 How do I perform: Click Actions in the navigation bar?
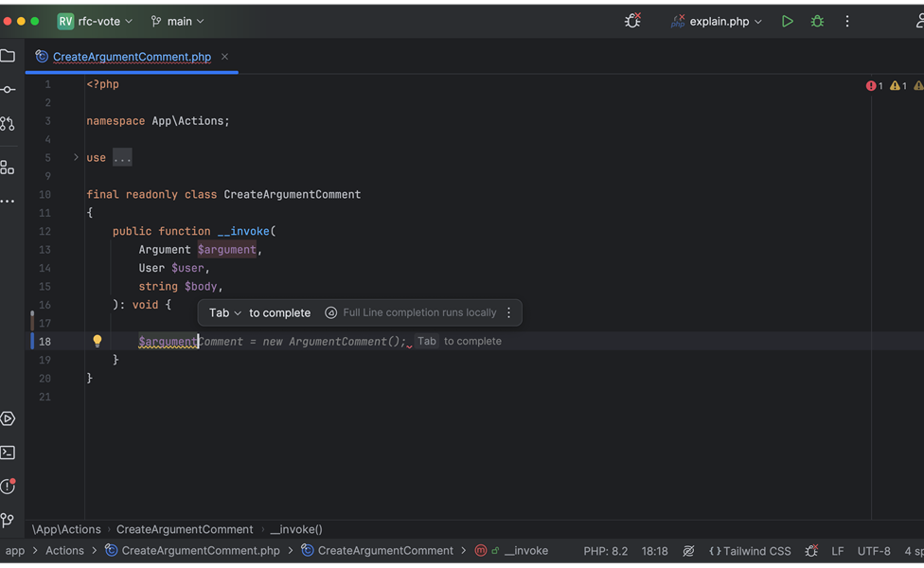[64, 551]
